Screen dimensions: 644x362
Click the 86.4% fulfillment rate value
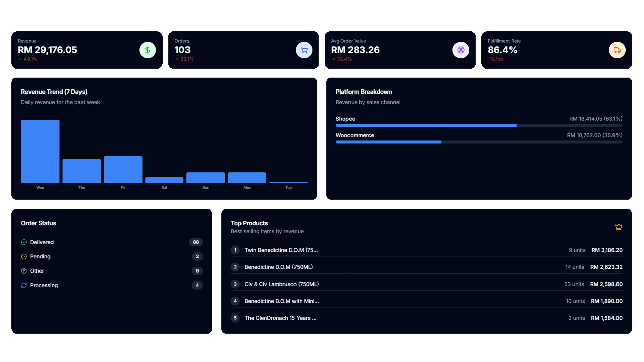point(502,50)
